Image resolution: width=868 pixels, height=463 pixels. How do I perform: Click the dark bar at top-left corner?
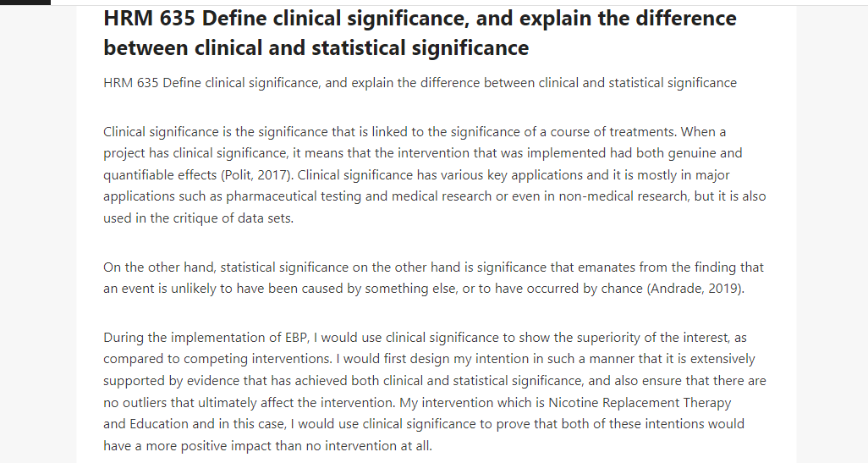click(25, 3)
